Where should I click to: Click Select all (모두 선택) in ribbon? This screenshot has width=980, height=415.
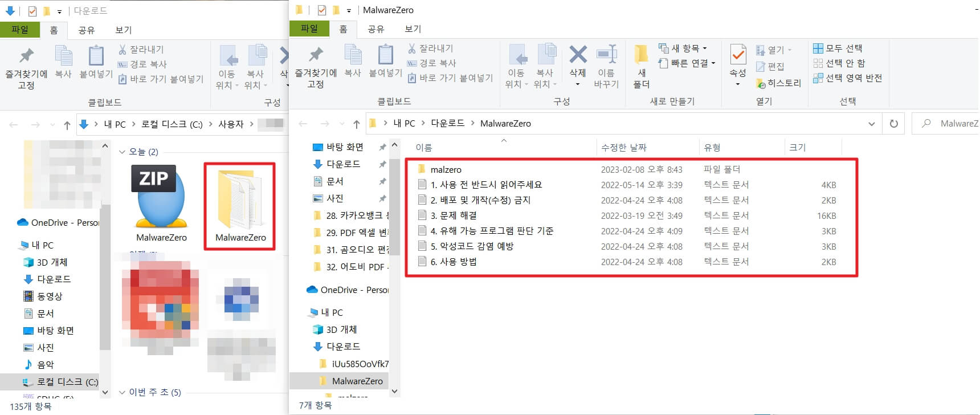point(838,48)
